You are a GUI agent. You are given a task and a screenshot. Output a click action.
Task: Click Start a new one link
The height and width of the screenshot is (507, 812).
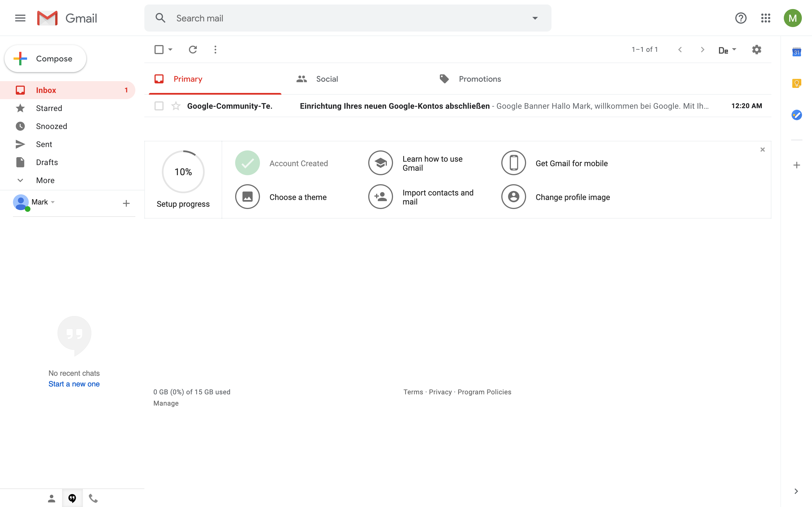tap(74, 384)
